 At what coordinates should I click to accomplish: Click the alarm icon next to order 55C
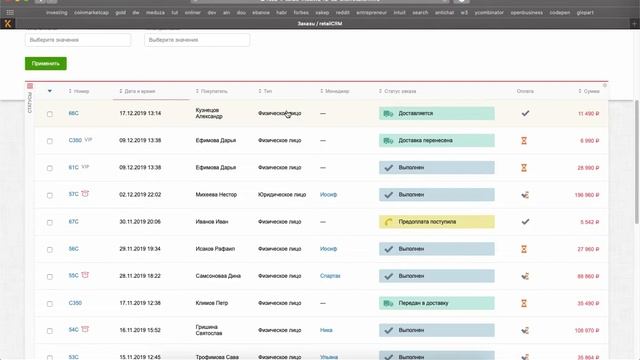click(x=85, y=275)
